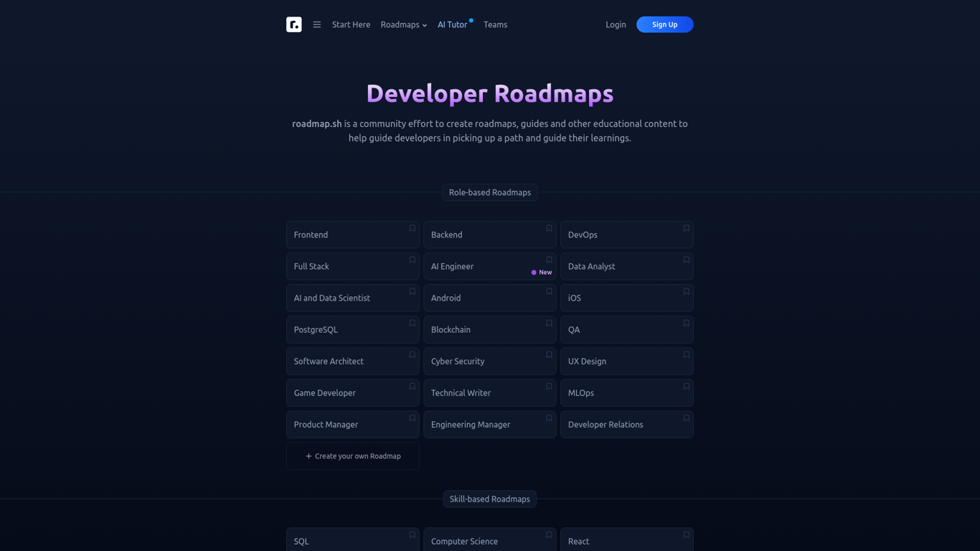Open the Engineering Manager roadmap card
The height and width of the screenshot is (551, 980).
point(490,424)
